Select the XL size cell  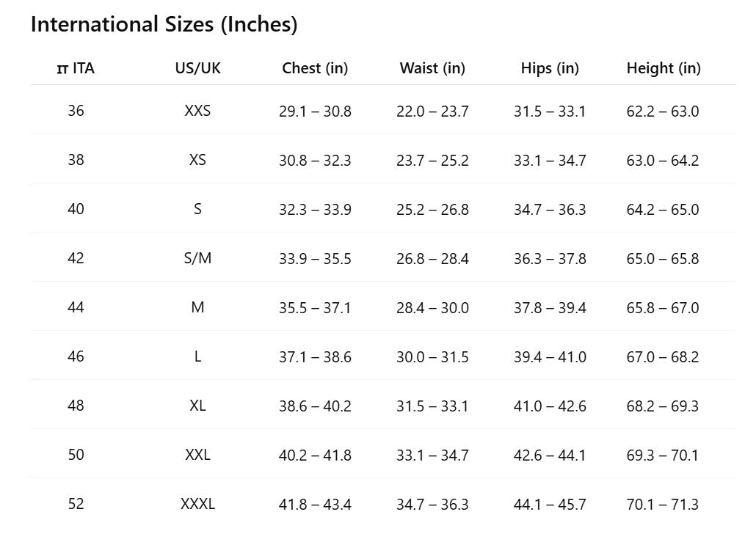pos(197,406)
